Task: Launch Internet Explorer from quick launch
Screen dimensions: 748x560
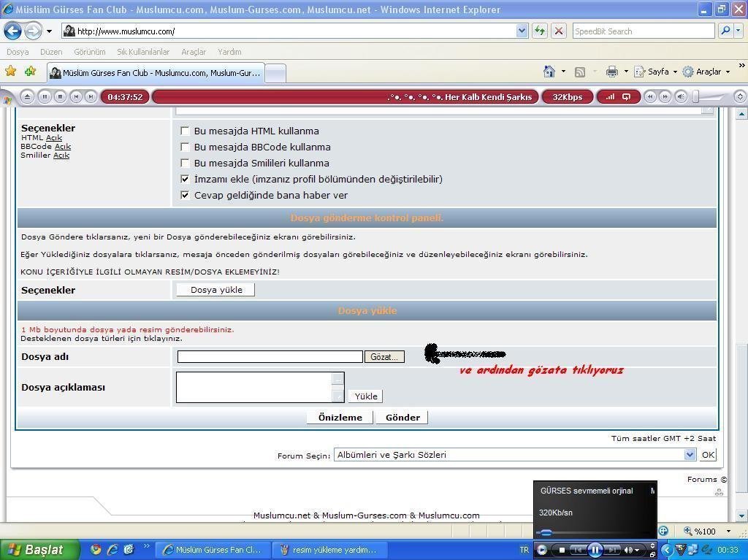Action: tap(112, 550)
